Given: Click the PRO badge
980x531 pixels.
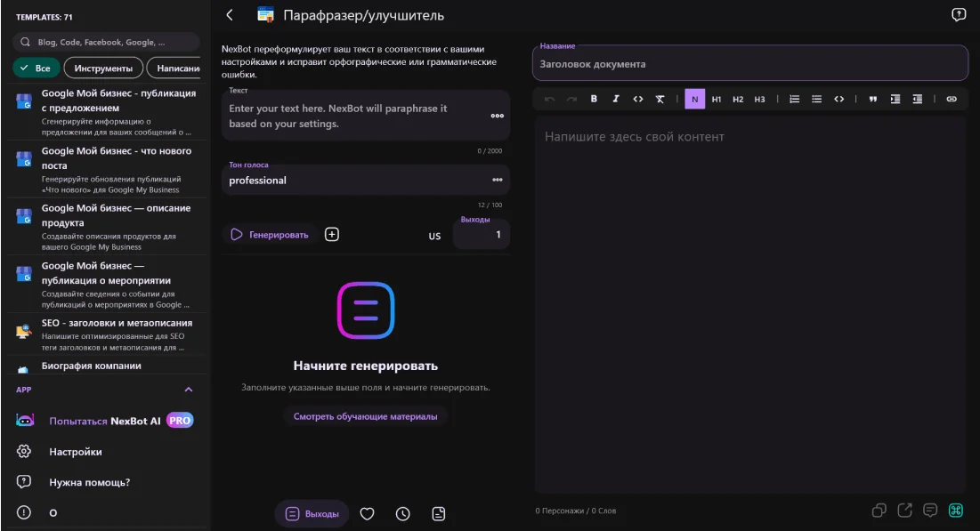Looking at the screenshot, I should 180,421.
